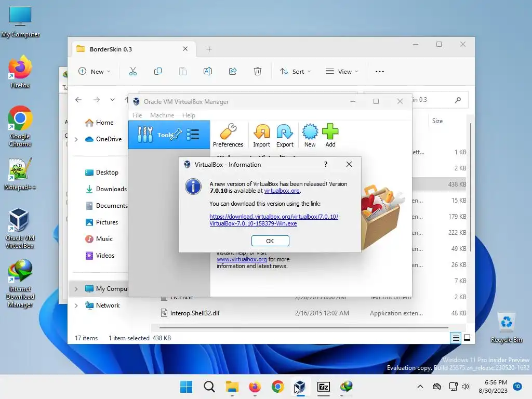532x399 pixels.
Task: Click the help question mark in the dialog
Action: tap(326, 164)
